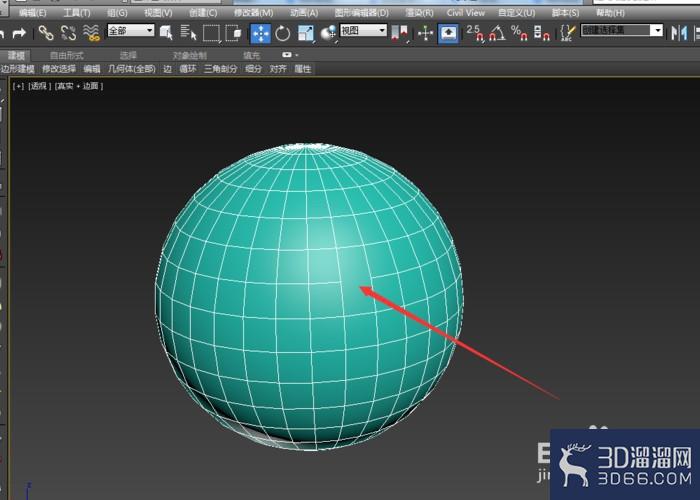Screen dimensions: 700x500
Task: Open the 图形编辑器(D) menu
Action: 362,13
